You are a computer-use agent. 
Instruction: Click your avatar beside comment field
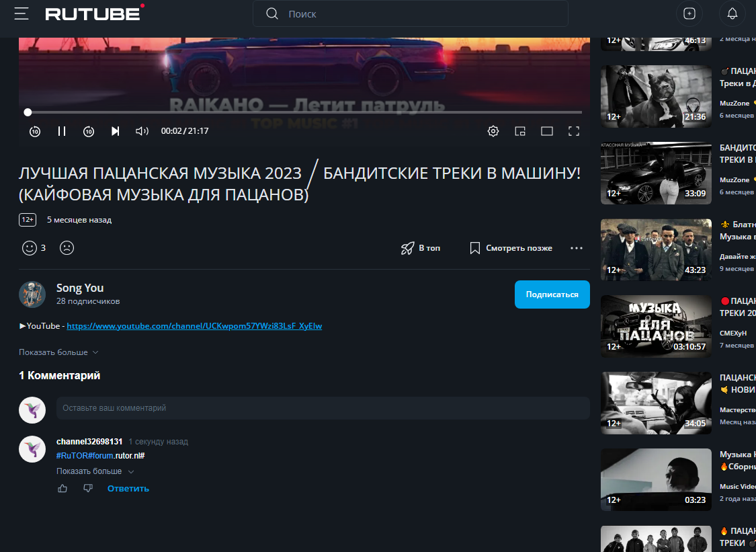click(x=32, y=411)
